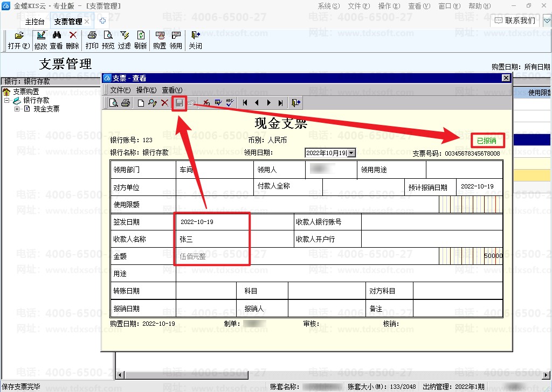Open dropdown arrow beside 联系我们
The width and height of the screenshot is (552, 392).
pyautogui.click(x=547, y=21)
